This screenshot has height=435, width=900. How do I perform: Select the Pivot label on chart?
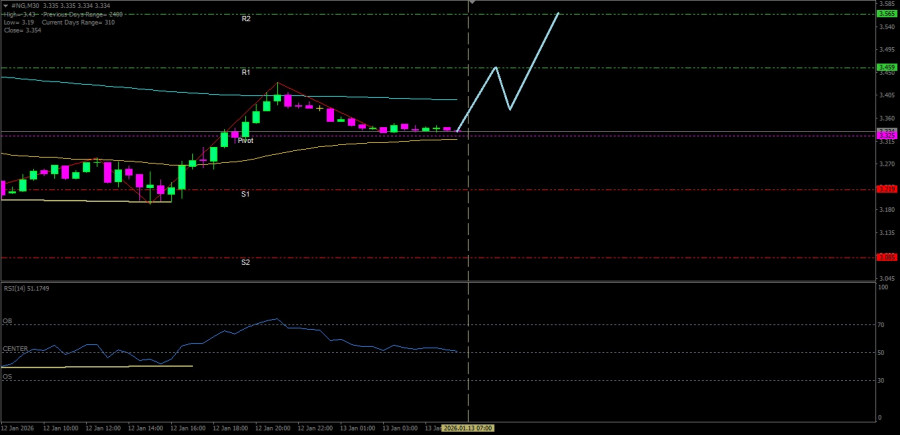pyautogui.click(x=245, y=141)
